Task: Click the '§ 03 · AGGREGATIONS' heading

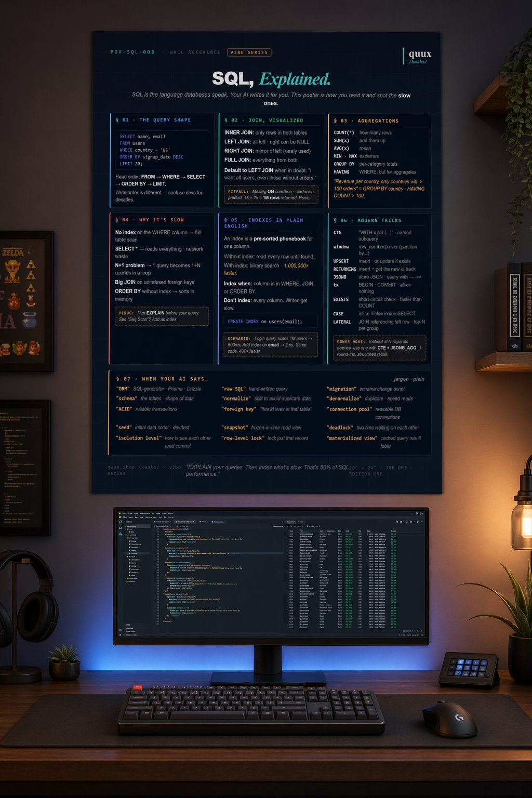Action: click(x=366, y=121)
